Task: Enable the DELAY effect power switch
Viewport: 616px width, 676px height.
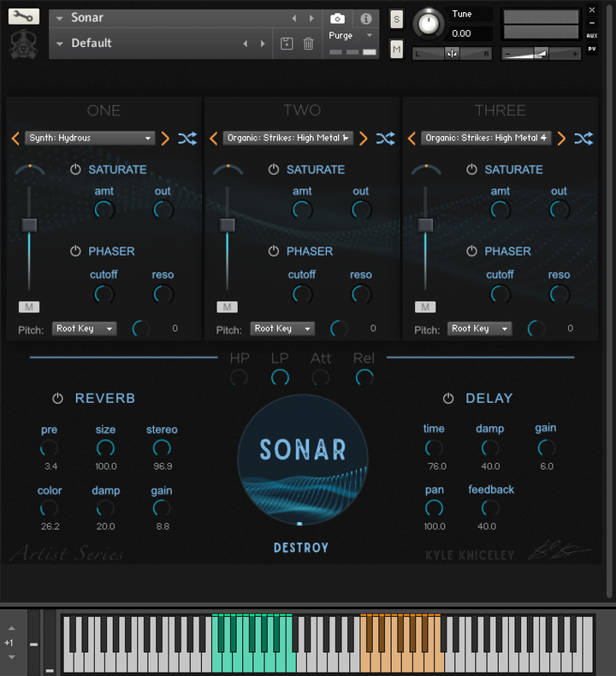Action: coord(448,399)
